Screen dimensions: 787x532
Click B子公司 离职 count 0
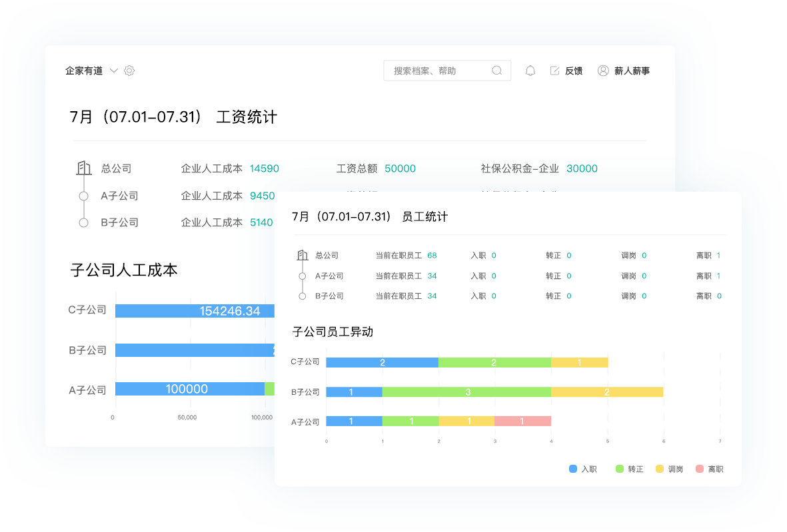pyautogui.click(x=719, y=296)
